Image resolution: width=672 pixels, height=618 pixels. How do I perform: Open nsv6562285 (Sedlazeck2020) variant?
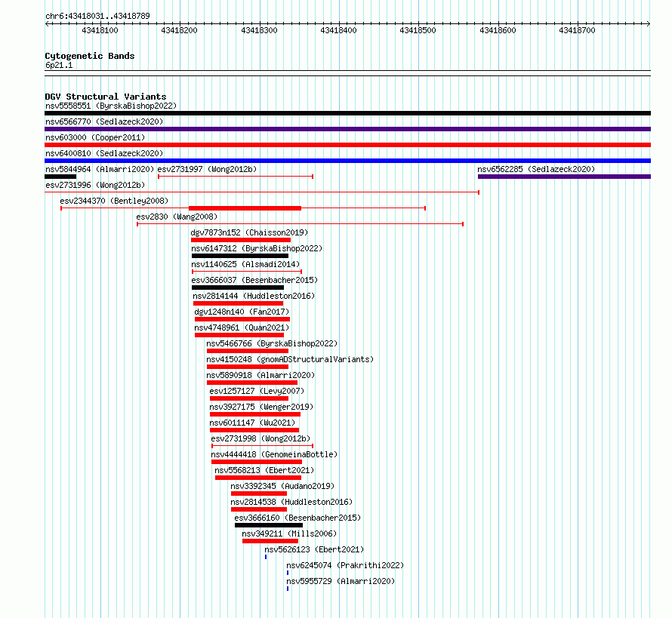click(x=536, y=169)
